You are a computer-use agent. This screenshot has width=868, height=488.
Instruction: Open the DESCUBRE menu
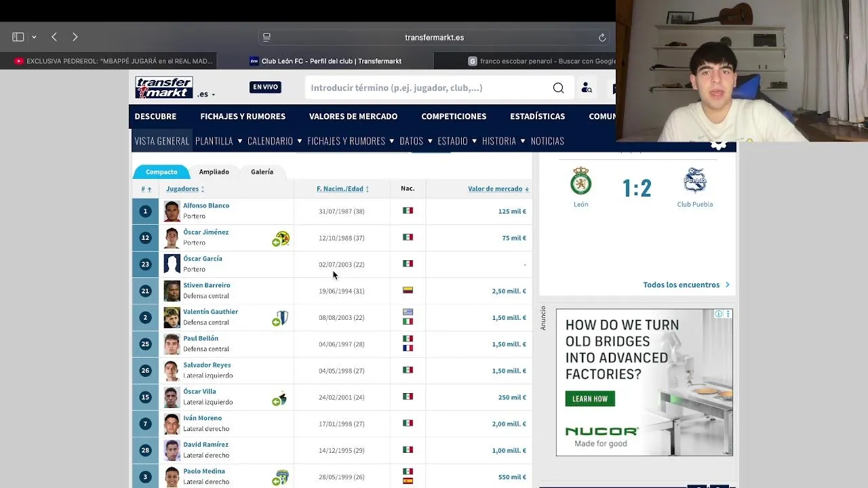tap(155, 117)
